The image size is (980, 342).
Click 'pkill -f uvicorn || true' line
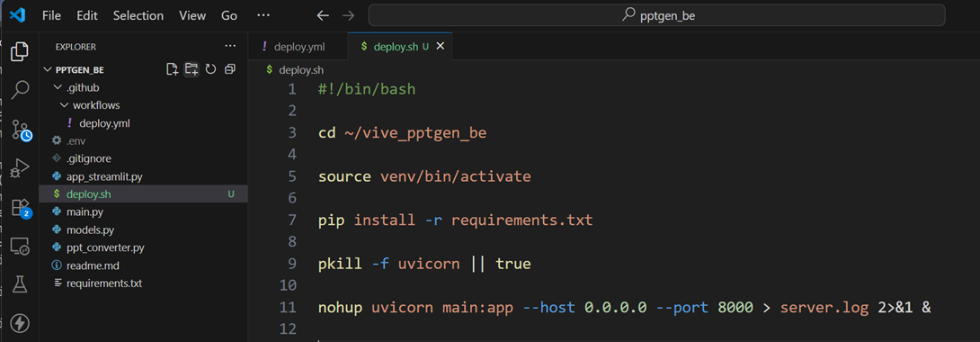pyautogui.click(x=424, y=264)
